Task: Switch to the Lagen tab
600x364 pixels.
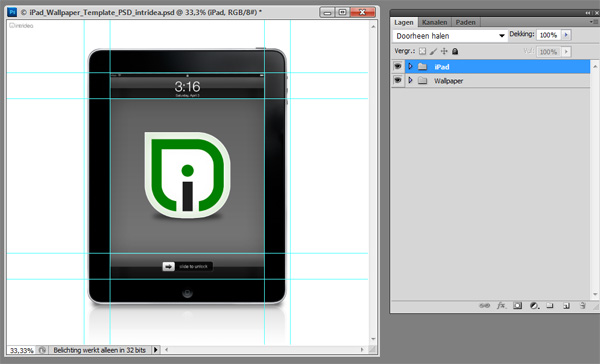Action: pos(404,22)
